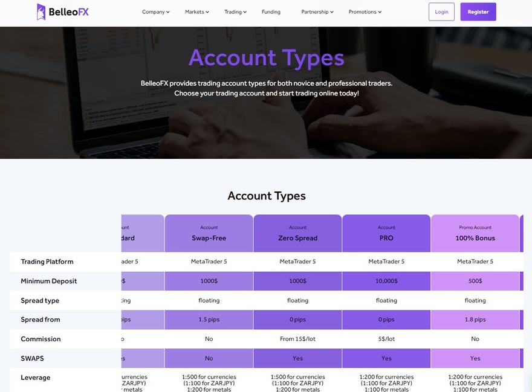The height and width of the screenshot is (392, 532).
Task: Click the Minimum Deposit row label
Action: point(49,281)
